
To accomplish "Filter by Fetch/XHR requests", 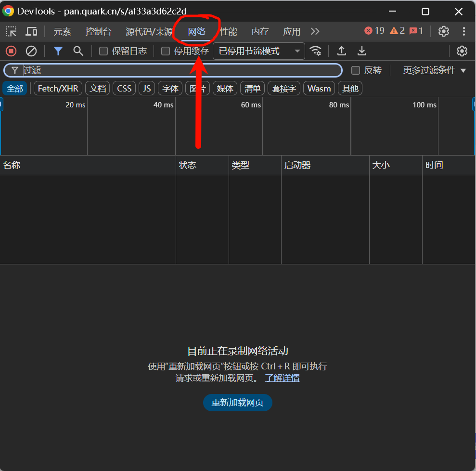I will click(58, 88).
